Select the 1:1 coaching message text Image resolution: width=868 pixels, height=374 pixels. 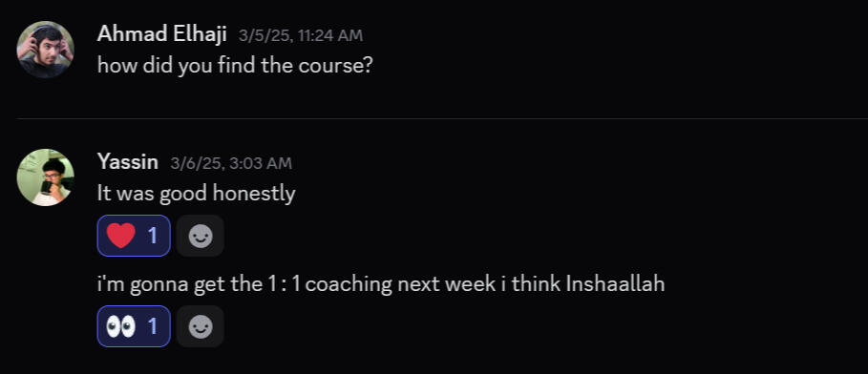[381, 284]
